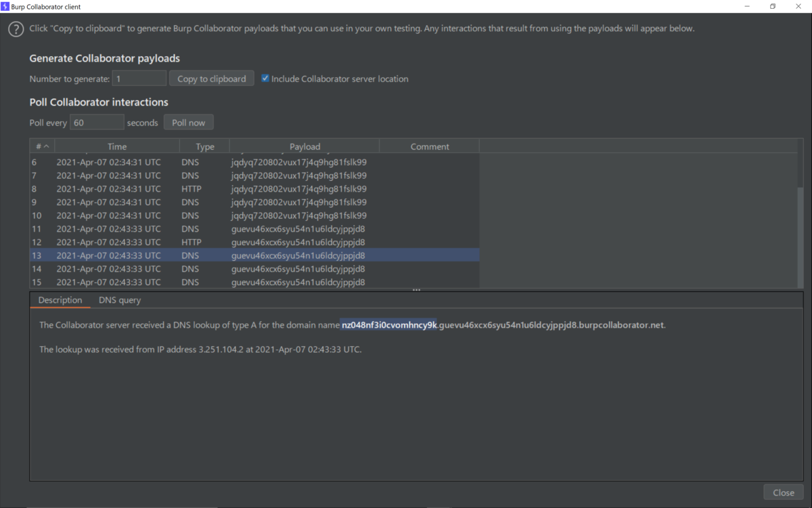Select HTTP interaction row 8

pyautogui.click(x=254, y=189)
